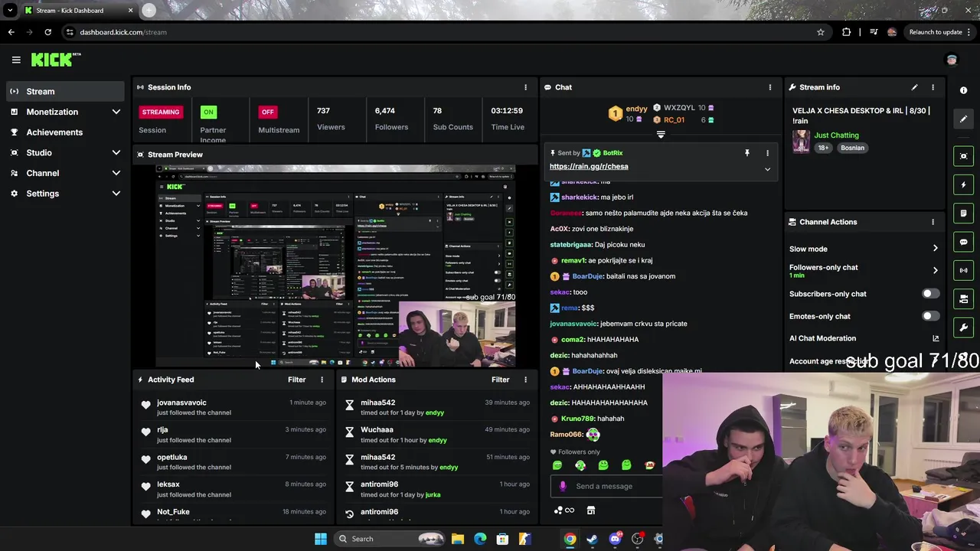Open Followers-only chat options arrow

tap(935, 270)
